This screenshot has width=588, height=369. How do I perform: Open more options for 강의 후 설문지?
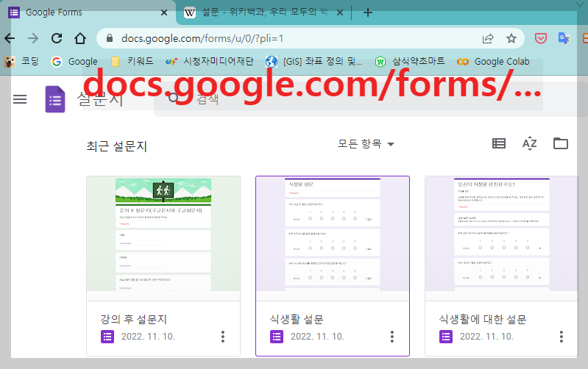click(223, 337)
